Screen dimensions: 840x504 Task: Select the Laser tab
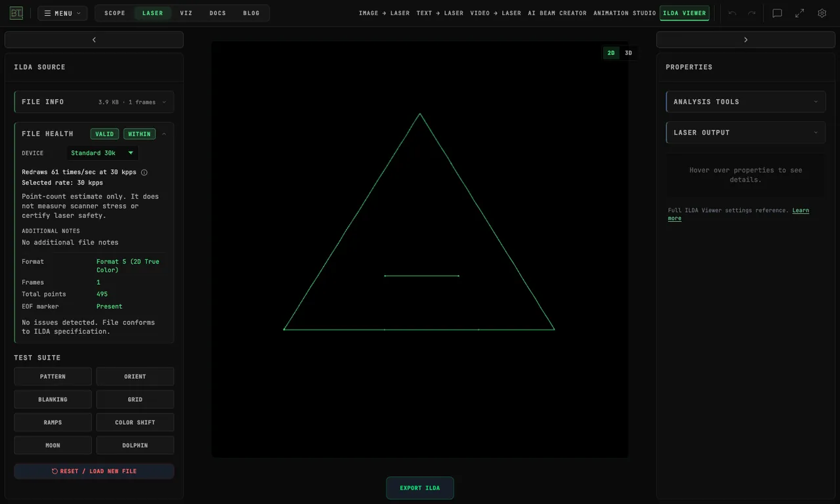coord(153,13)
